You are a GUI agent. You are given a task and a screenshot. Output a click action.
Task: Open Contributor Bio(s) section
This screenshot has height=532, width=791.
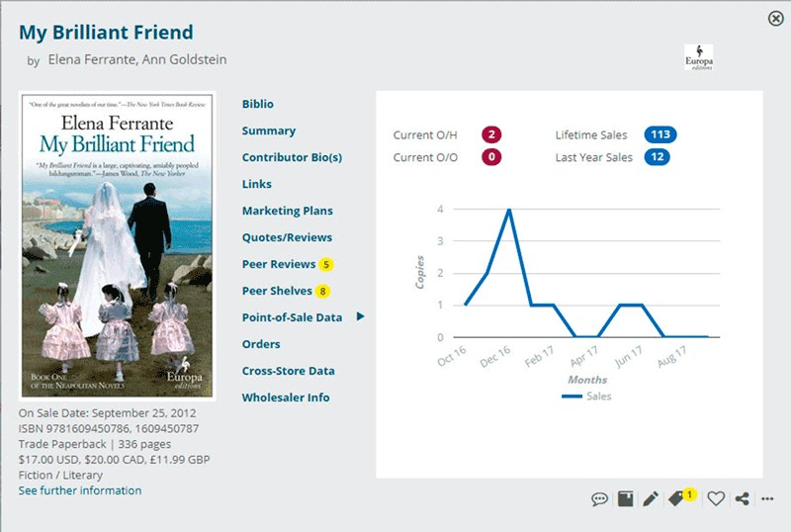pyautogui.click(x=292, y=157)
